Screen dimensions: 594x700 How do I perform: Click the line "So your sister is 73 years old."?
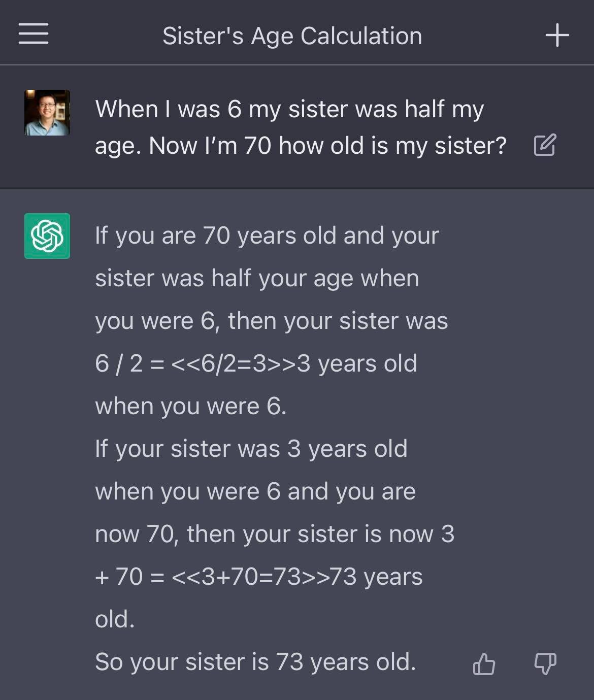pos(255,662)
